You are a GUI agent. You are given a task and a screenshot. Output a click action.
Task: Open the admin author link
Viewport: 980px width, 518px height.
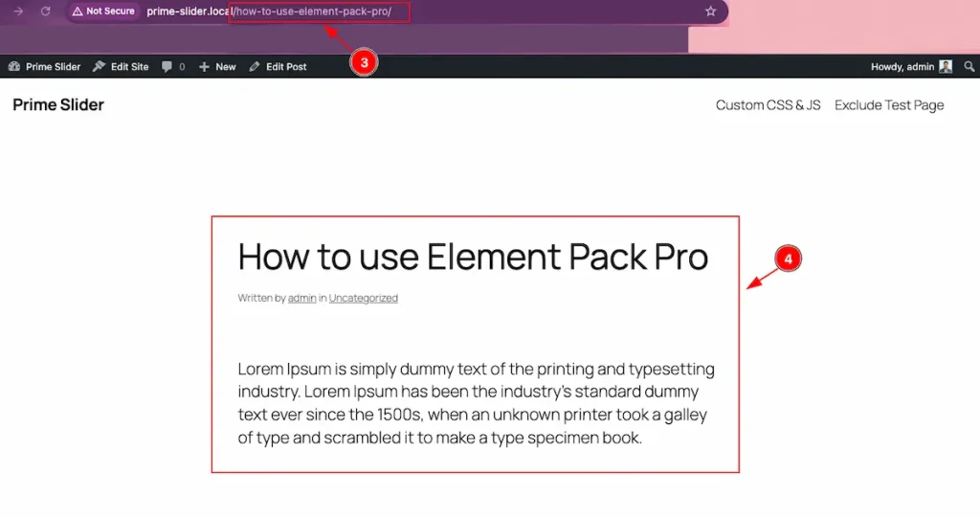301,298
